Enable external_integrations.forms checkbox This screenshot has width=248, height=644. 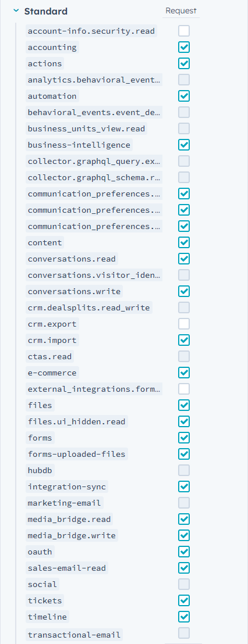[184, 388]
